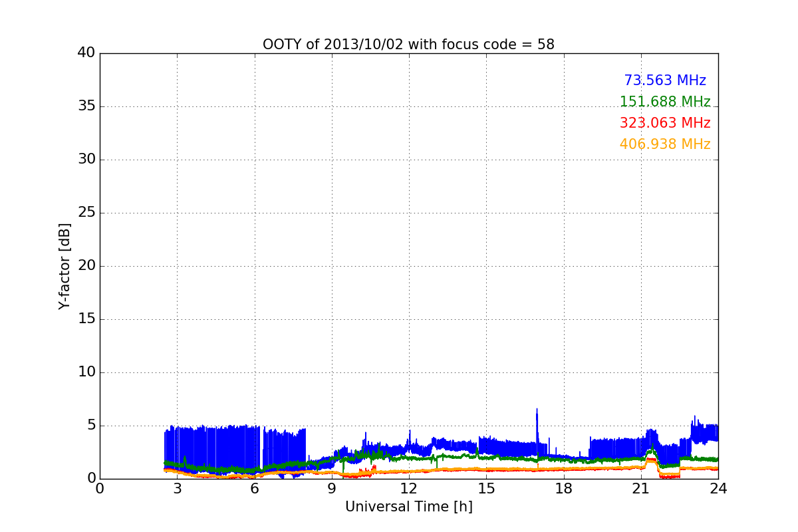Viewport: 798px width, 532px height.
Task: Click the x-axis tick label 21
Action: 641,489
